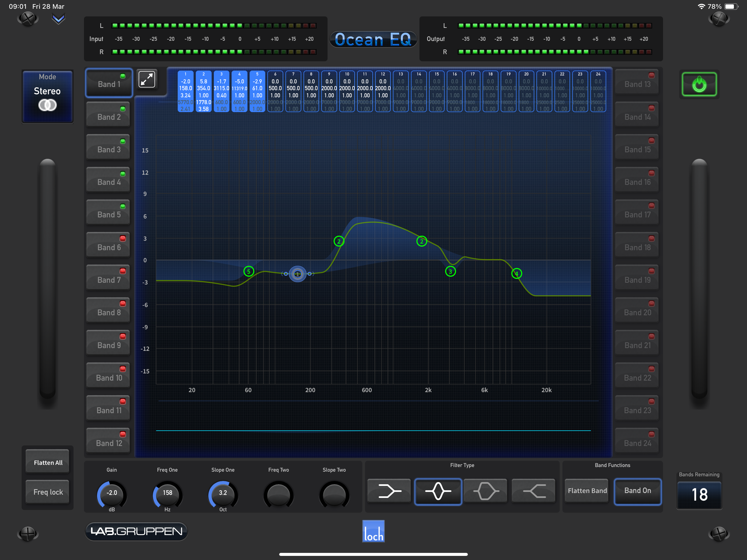Select the Band 1 button

(109, 83)
